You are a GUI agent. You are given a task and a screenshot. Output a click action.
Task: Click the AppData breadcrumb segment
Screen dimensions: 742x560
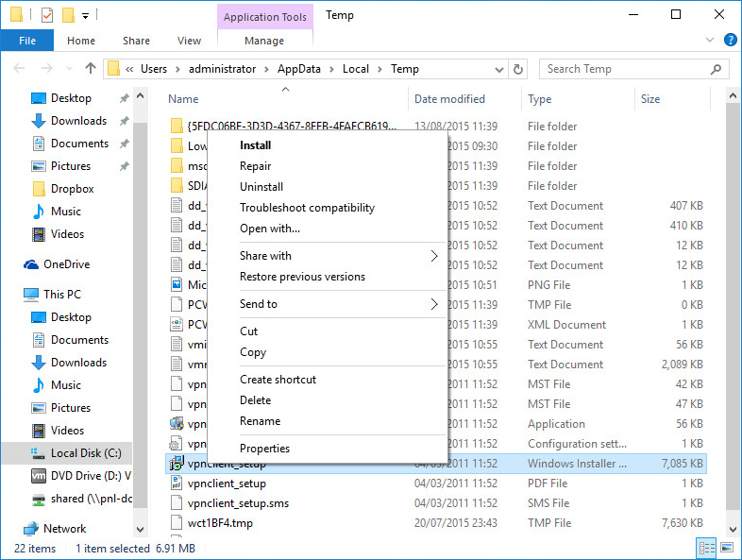[298, 69]
